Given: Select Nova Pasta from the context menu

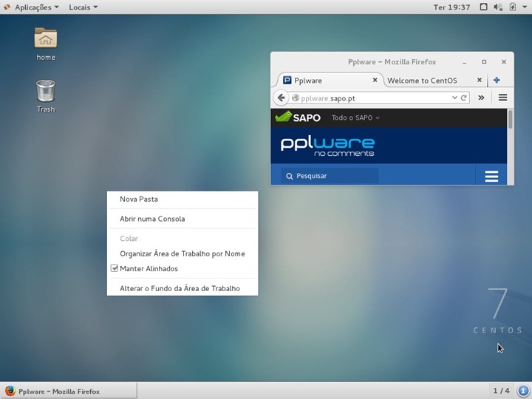Looking at the screenshot, I should 183,199.
